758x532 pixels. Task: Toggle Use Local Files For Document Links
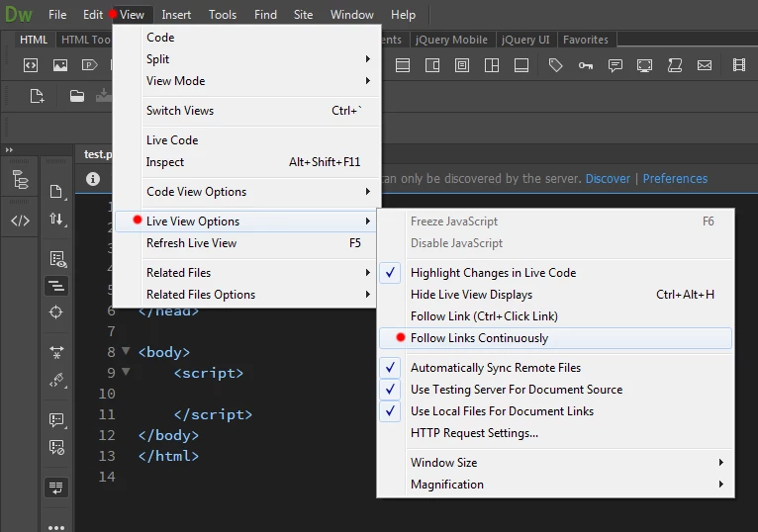click(x=555, y=411)
